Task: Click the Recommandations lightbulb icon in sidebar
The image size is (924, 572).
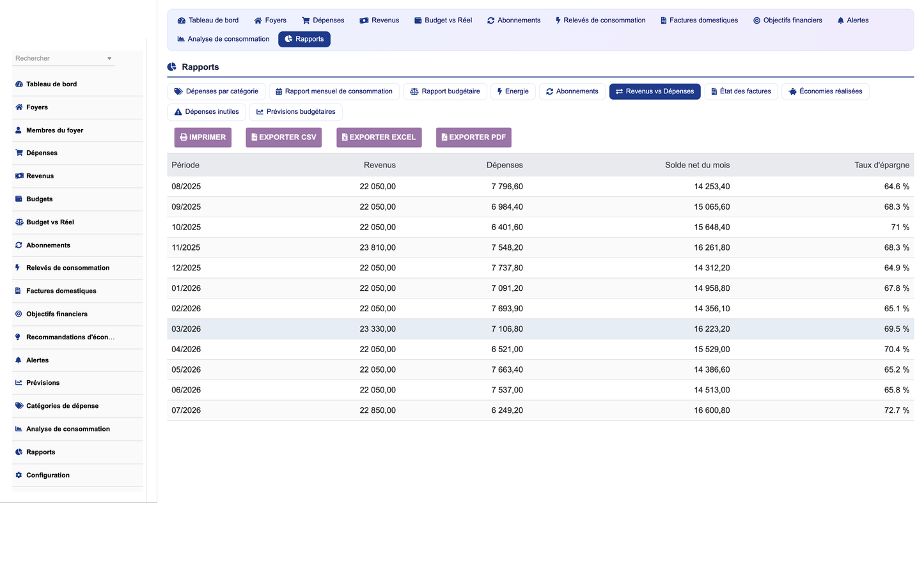Action: [x=18, y=337]
